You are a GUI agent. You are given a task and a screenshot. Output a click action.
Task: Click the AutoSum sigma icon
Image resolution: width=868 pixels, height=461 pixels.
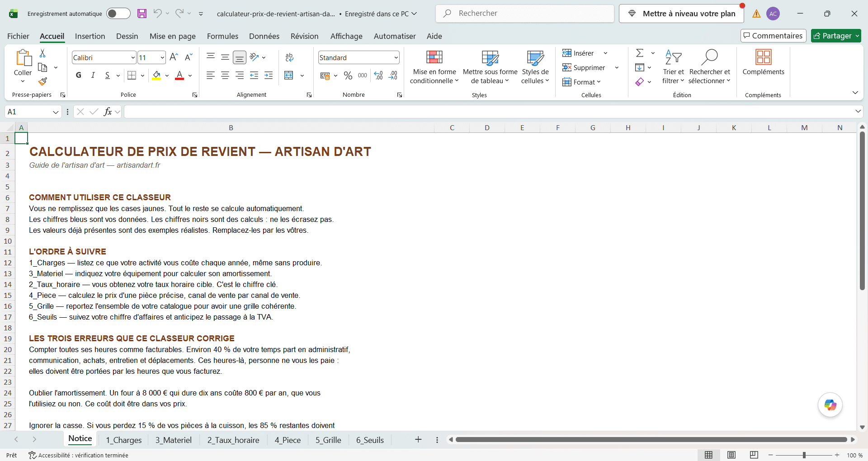pyautogui.click(x=640, y=53)
